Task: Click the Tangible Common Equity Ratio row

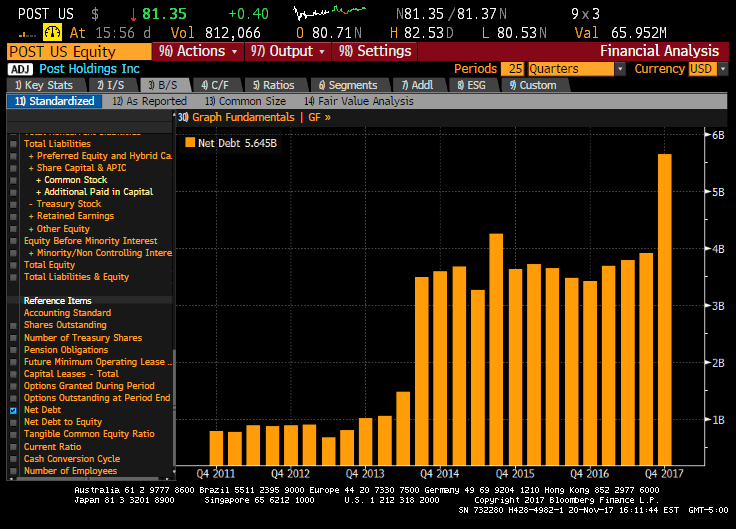Action: point(89,434)
